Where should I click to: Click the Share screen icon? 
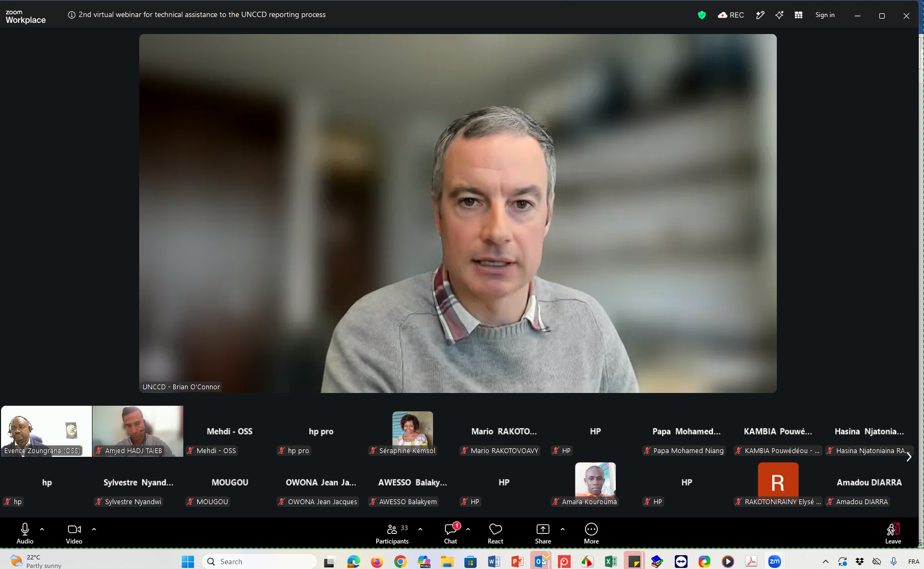543,533
